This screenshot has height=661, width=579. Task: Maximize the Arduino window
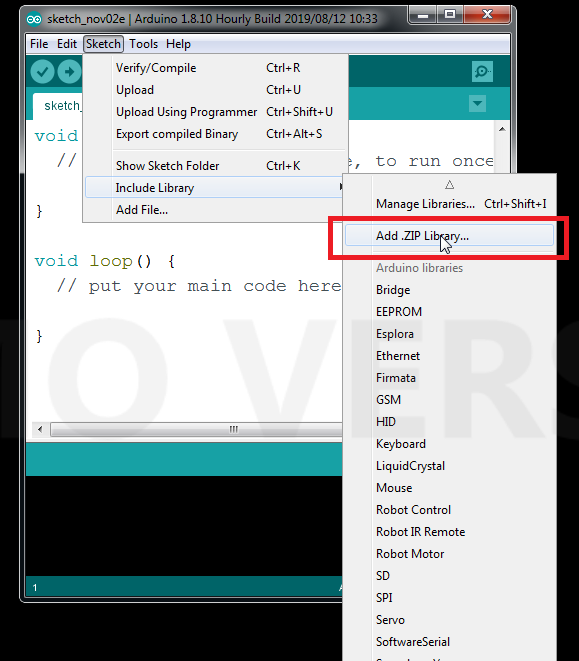pyautogui.click(x=450, y=16)
